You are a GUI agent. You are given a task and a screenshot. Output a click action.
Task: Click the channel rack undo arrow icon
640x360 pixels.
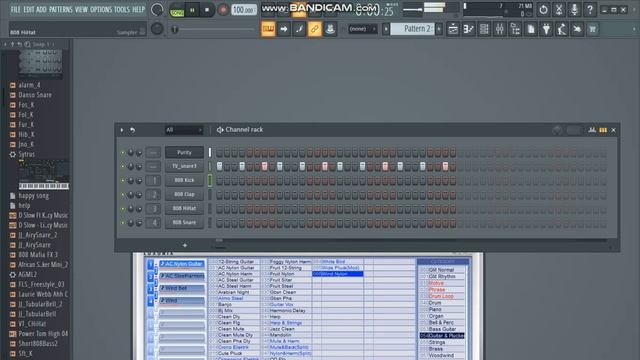(133, 130)
